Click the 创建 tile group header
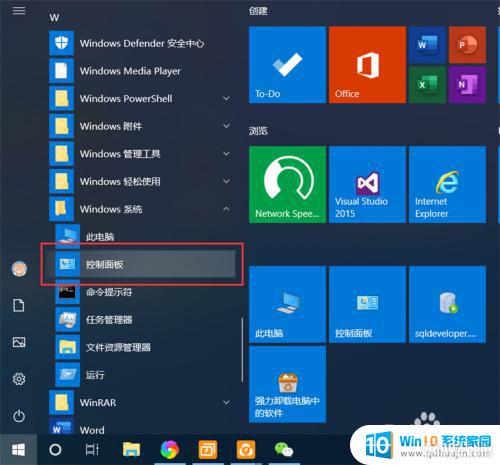Viewport: 500px width, 465px height. (x=258, y=11)
